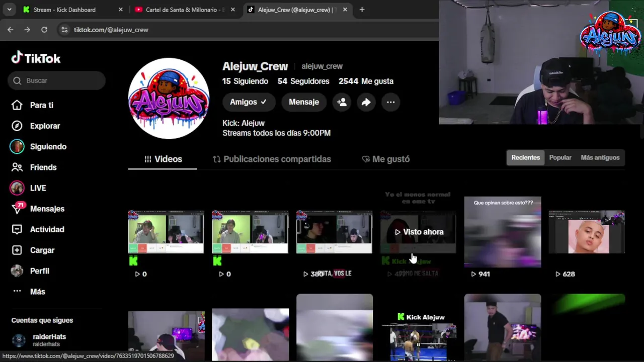Click the 2544 Me gusta count

click(366, 81)
